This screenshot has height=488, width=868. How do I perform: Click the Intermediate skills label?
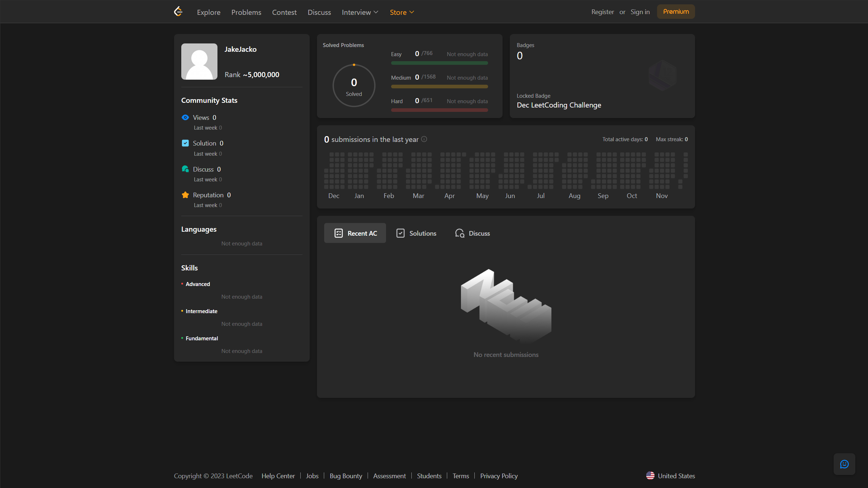202,311
